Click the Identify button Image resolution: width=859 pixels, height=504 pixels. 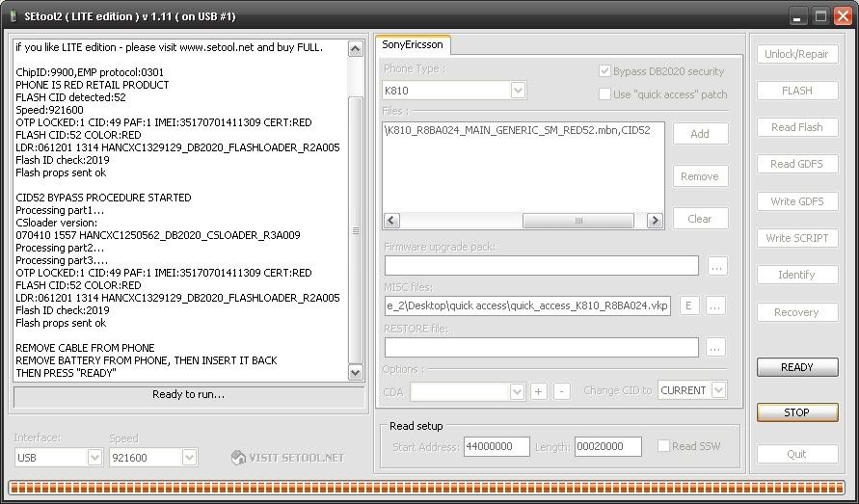(x=797, y=275)
